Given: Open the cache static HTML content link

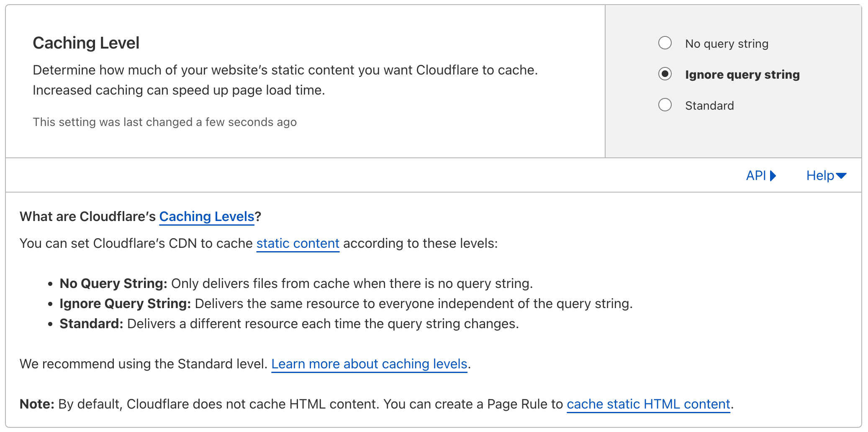Looking at the screenshot, I should coord(648,404).
